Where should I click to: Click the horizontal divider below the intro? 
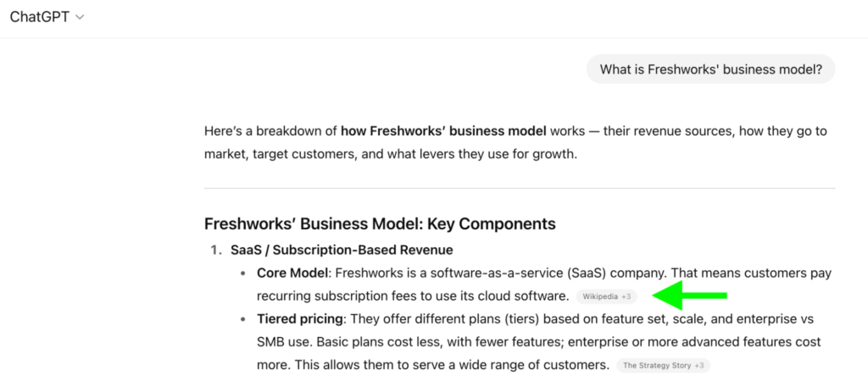point(519,187)
